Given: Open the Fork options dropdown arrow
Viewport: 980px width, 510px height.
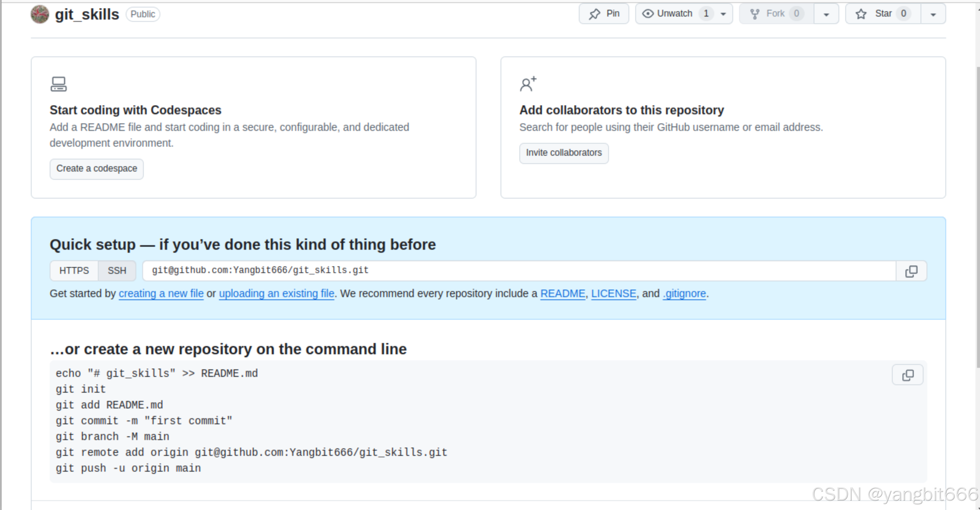Looking at the screenshot, I should (826, 14).
